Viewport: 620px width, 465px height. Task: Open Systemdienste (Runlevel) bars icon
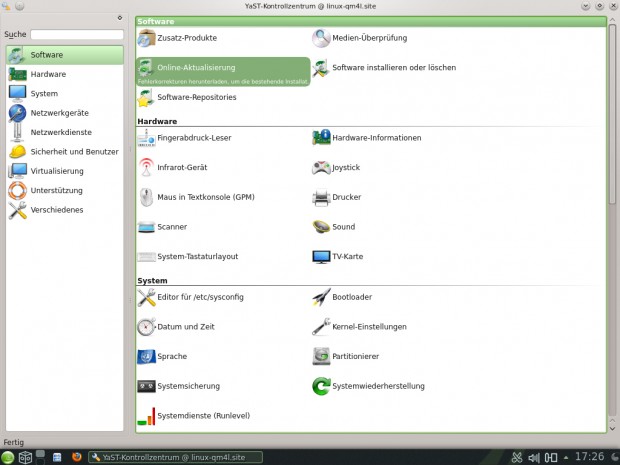[x=146, y=416]
